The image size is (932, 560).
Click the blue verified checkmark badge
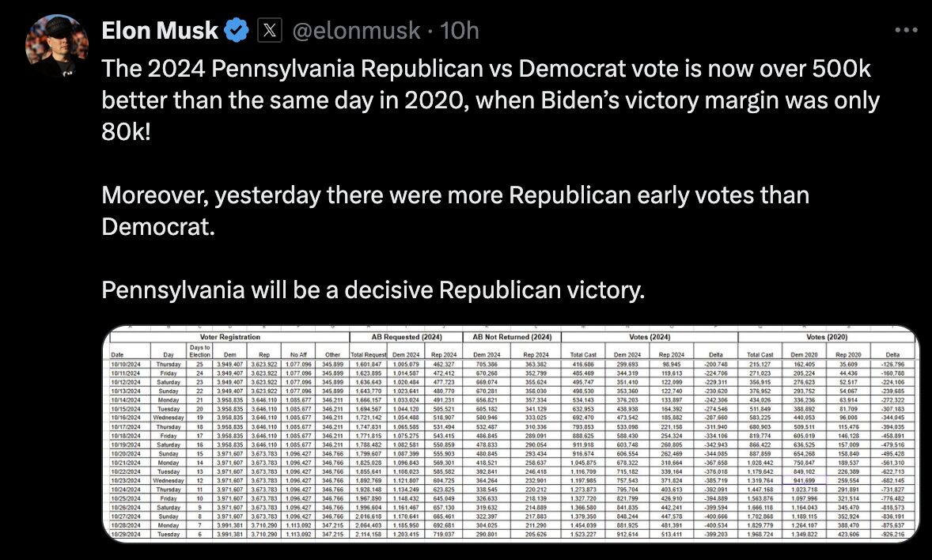(x=237, y=30)
